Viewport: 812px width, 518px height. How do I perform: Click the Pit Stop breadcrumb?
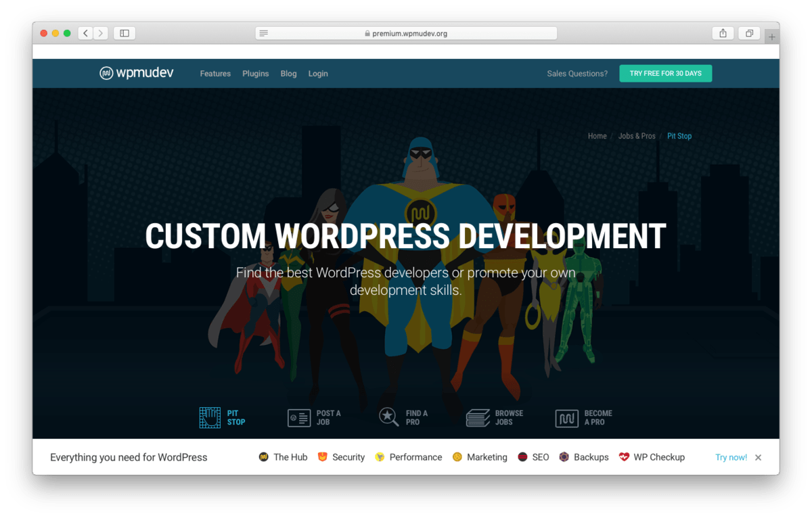679,136
